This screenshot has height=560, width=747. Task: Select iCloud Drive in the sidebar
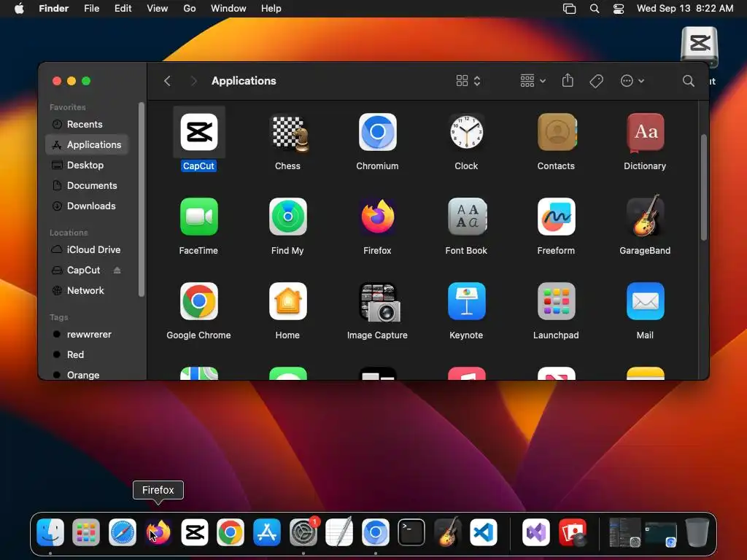click(88, 249)
